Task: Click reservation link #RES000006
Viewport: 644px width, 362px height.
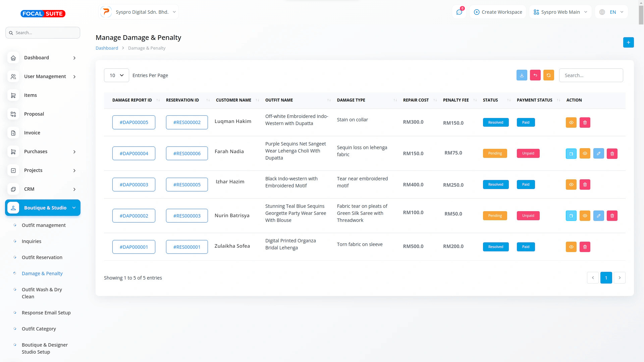Action: 187,154
